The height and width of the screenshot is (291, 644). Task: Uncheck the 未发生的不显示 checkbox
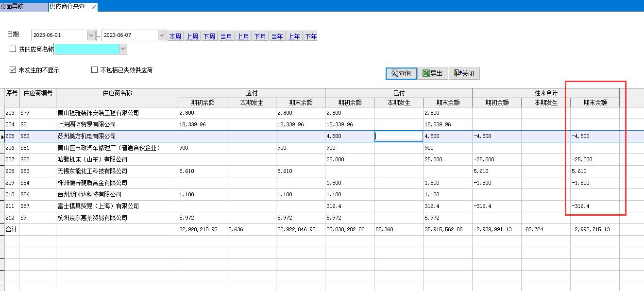pyautogui.click(x=13, y=70)
